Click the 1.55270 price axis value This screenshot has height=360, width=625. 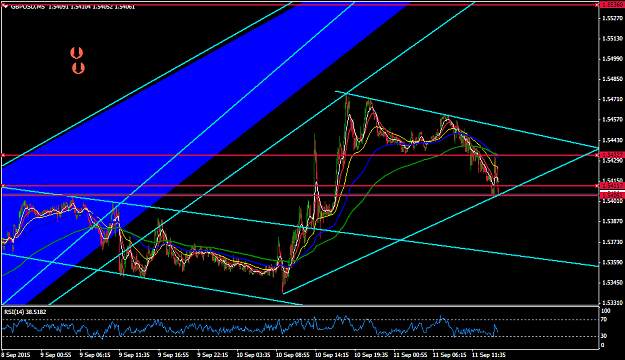(613, 18)
